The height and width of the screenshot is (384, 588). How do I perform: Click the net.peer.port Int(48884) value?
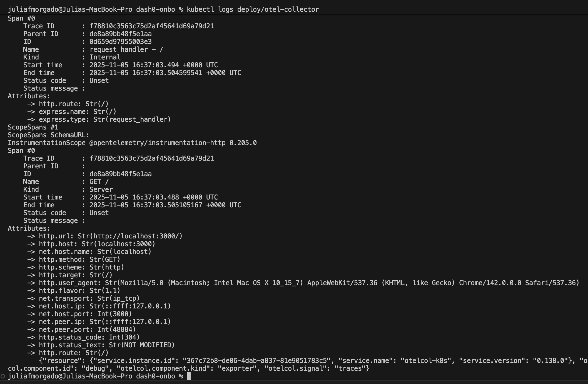[x=116, y=330]
